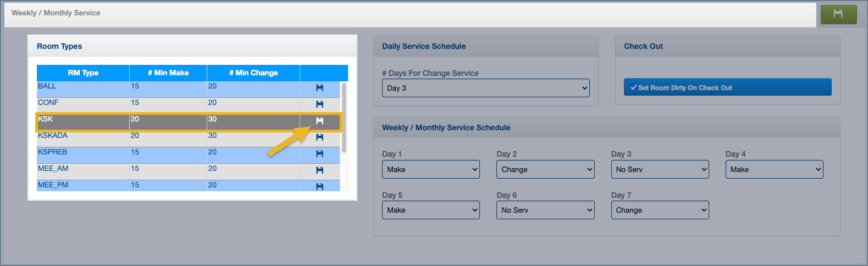Click the Room Types table scrollbar
The image size is (868, 266).
coord(344,117)
